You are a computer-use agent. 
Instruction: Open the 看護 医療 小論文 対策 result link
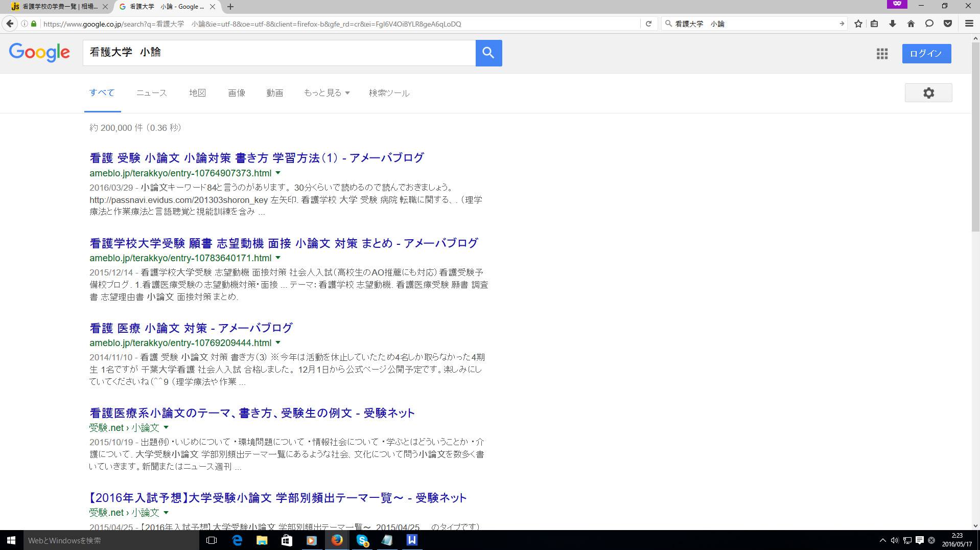pyautogui.click(x=191, y=328)
